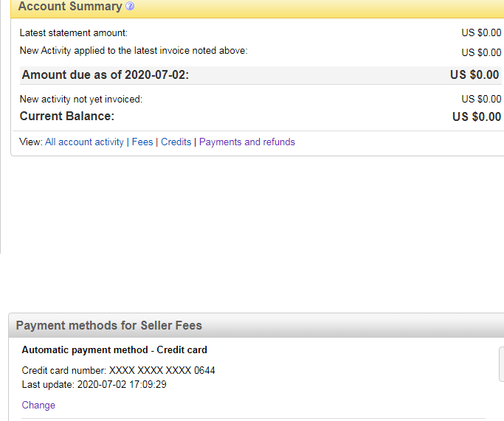Click the Last update timestamp line
Image resolution: width=504 pixels, height=421 pixels.
click(x=94, y=384)
